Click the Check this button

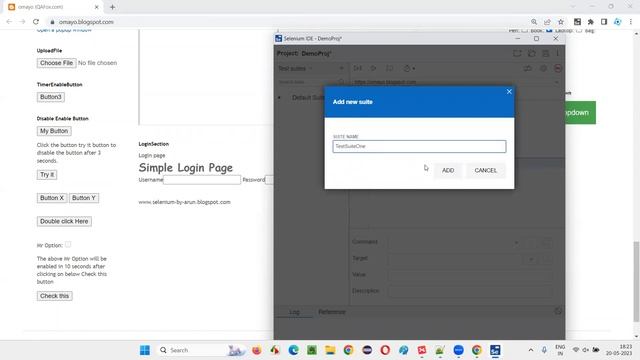(x=54, y=296)
